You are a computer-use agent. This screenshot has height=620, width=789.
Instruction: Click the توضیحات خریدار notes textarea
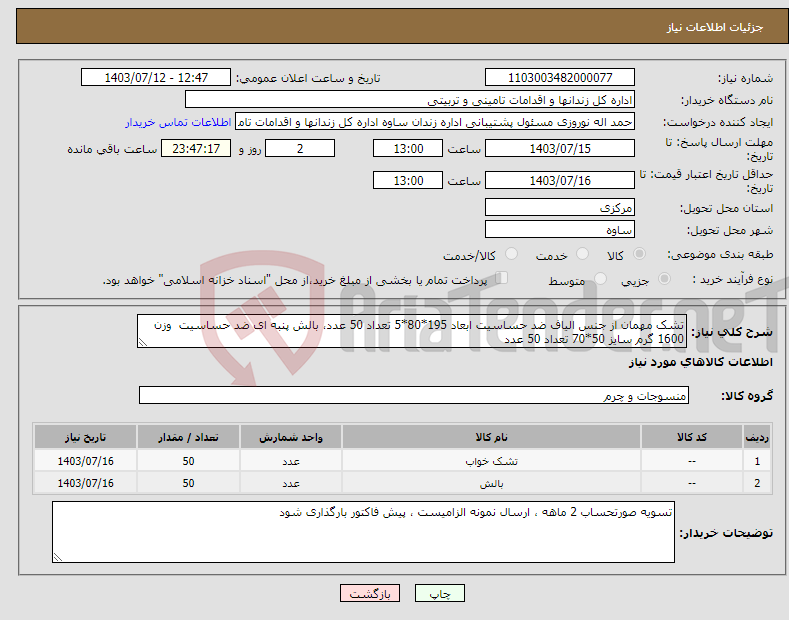(x=363, y=532)
